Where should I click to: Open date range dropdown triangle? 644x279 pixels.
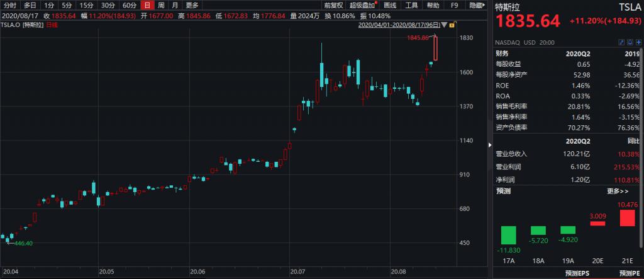443,25
